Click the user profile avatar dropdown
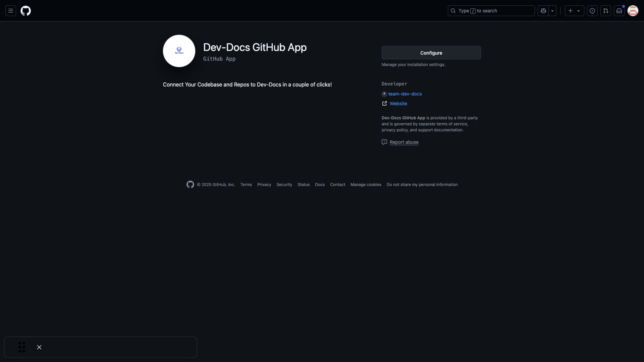The height and width of the screenshot is (362, 644). [x=633, y=11]
